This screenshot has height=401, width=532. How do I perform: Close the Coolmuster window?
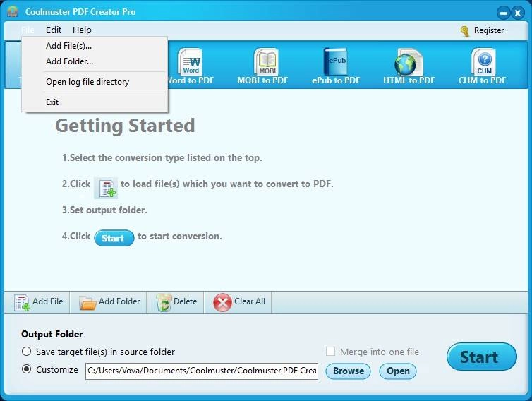pyautogui.click(x=518, y=13)
